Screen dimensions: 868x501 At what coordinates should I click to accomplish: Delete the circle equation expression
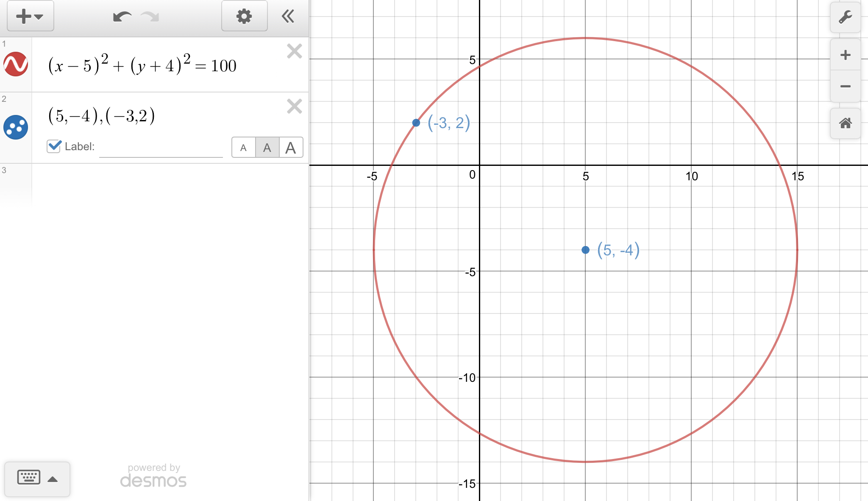pyautogui.click(x=294, y=51)
